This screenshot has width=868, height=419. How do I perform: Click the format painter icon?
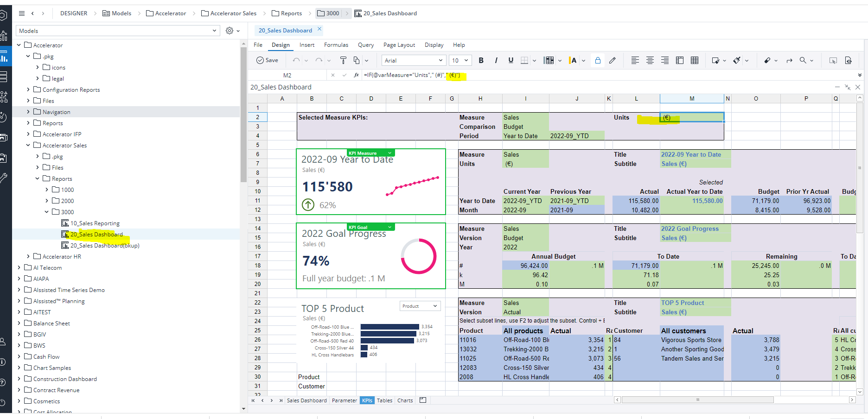pyautogui.click(x=343, y=60)
